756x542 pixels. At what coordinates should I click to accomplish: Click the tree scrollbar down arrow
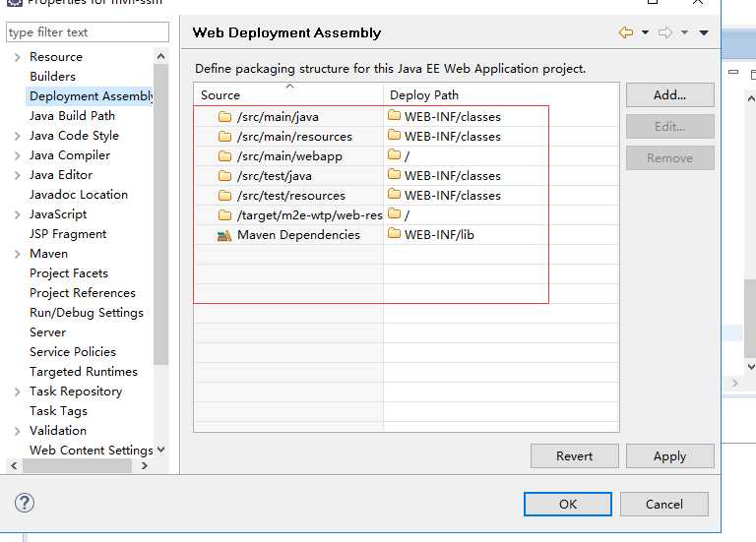tap(161, 450)
